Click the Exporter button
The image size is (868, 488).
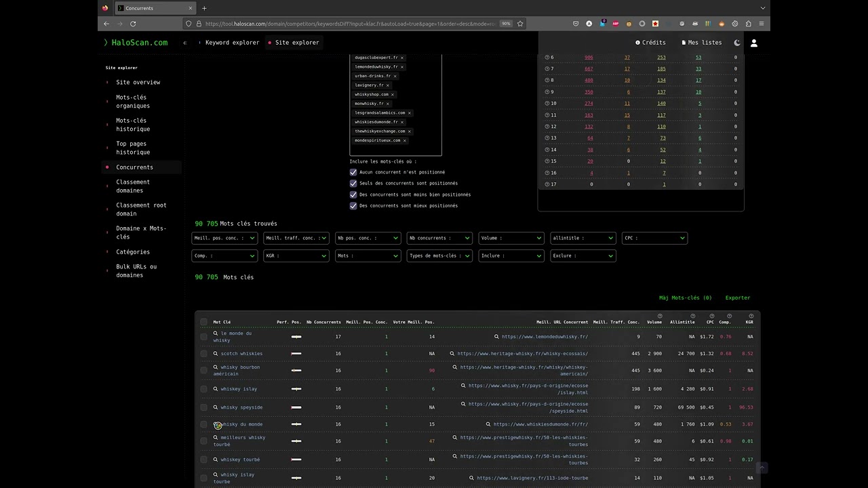click(x=738, y=298)
